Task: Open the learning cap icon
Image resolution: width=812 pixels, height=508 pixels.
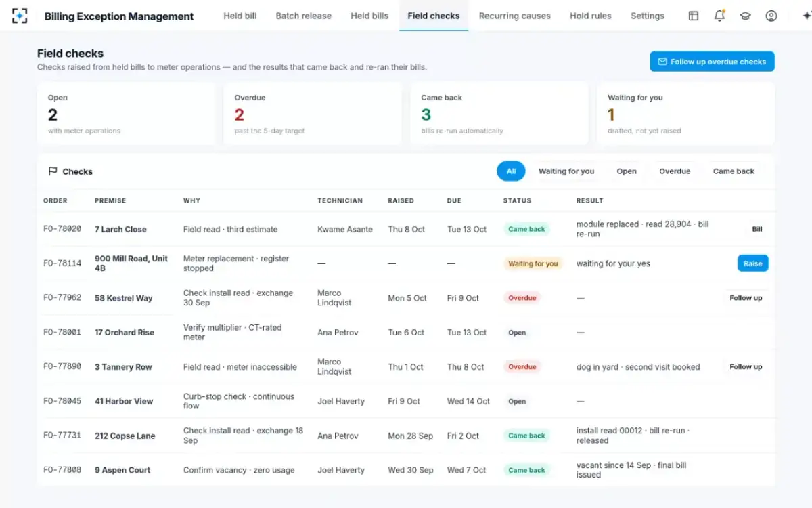Action: [745, 16]
